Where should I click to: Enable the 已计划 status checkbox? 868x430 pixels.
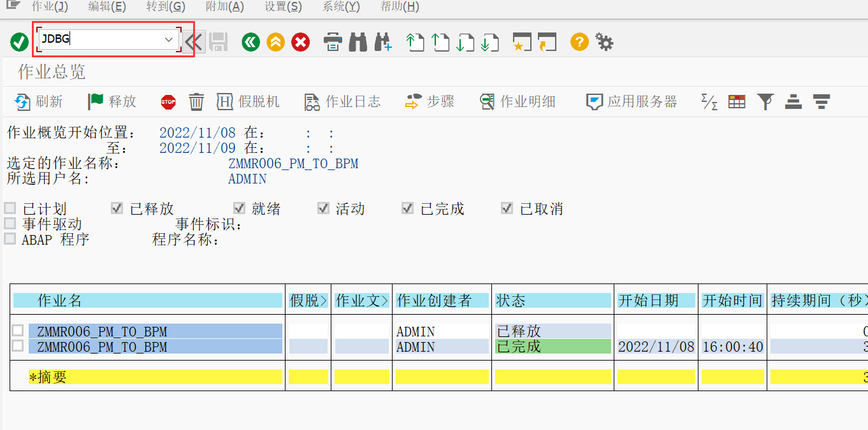(10, 208)
